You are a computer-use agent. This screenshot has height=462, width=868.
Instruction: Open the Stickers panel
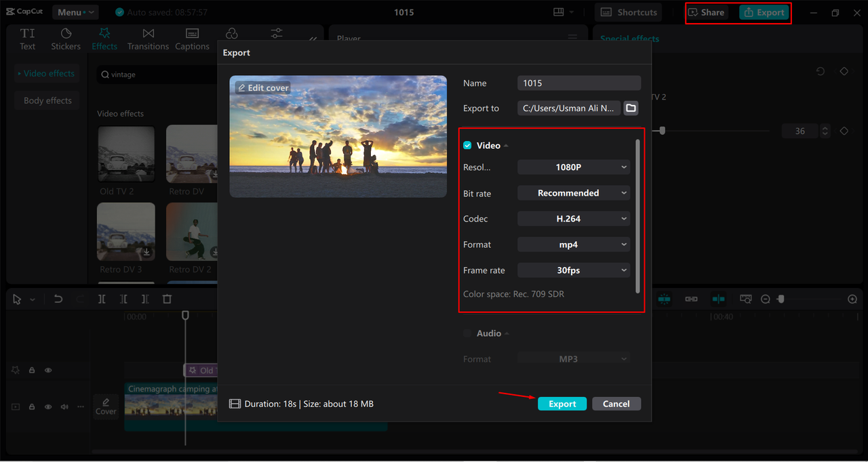click(65, 38)
